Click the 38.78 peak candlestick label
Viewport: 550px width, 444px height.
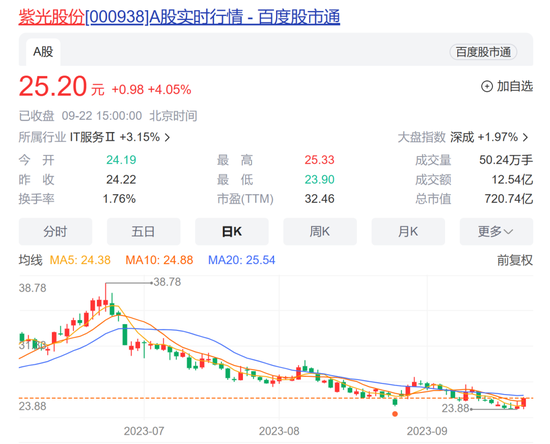tap(167, 282)
